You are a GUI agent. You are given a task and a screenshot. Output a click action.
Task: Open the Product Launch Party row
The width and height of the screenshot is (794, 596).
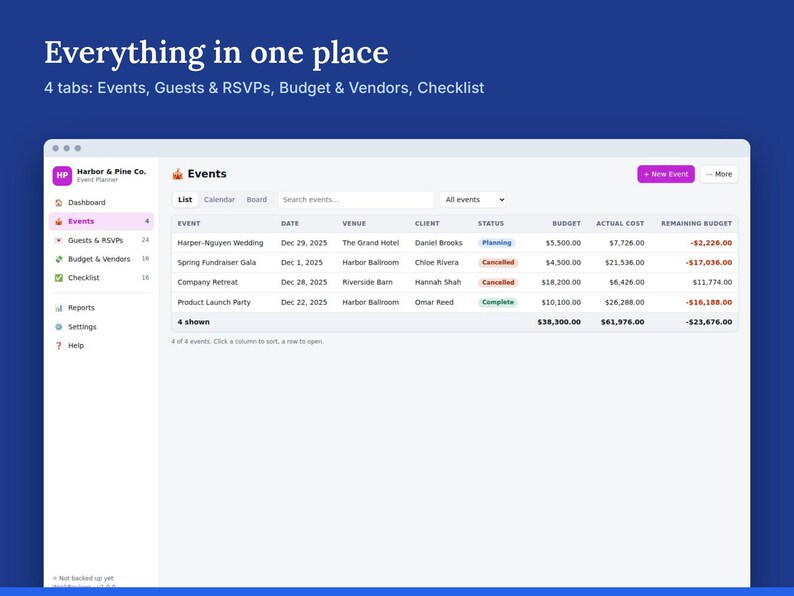(455, 302)
